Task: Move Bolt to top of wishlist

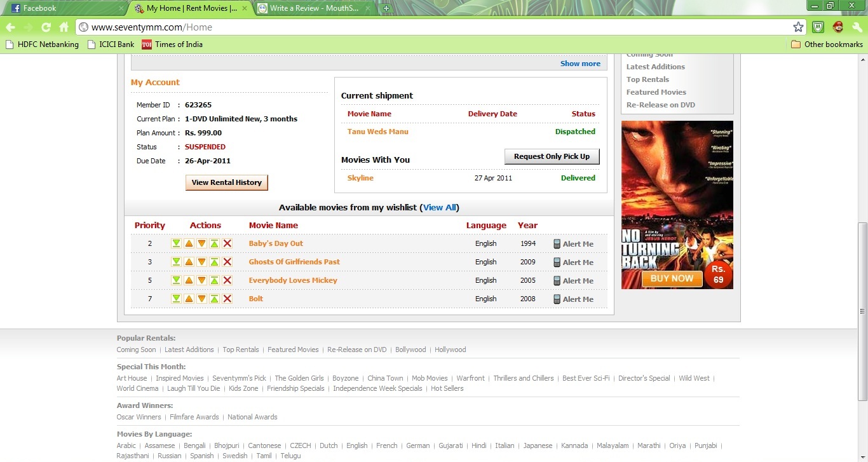Action: coord(214,299)
